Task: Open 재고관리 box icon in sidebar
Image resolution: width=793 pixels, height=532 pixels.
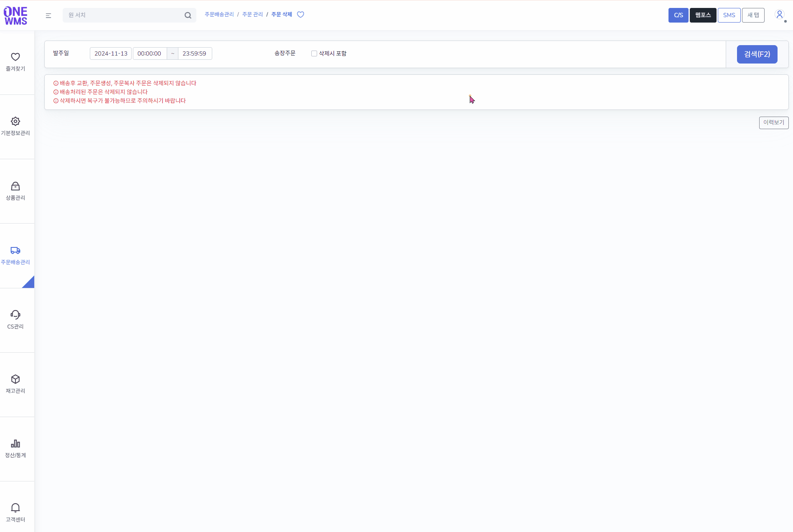Action: click(x=15, y=379)
